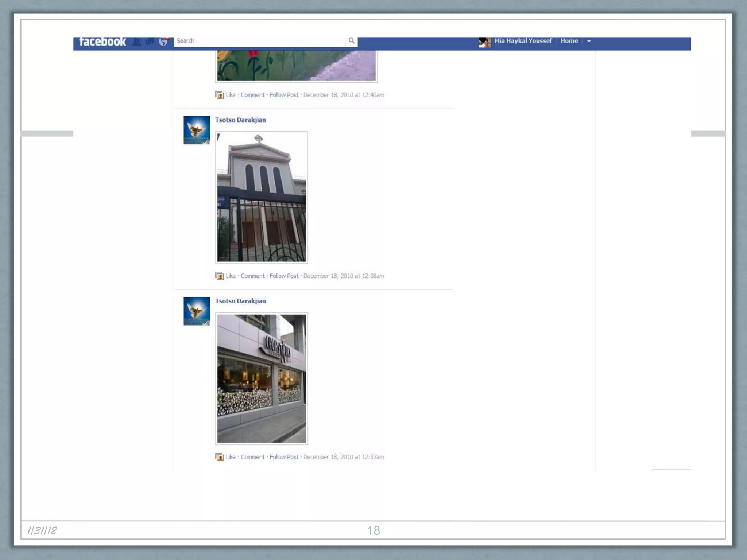Like the church photo post
The image size is (747, 560).
231,276
